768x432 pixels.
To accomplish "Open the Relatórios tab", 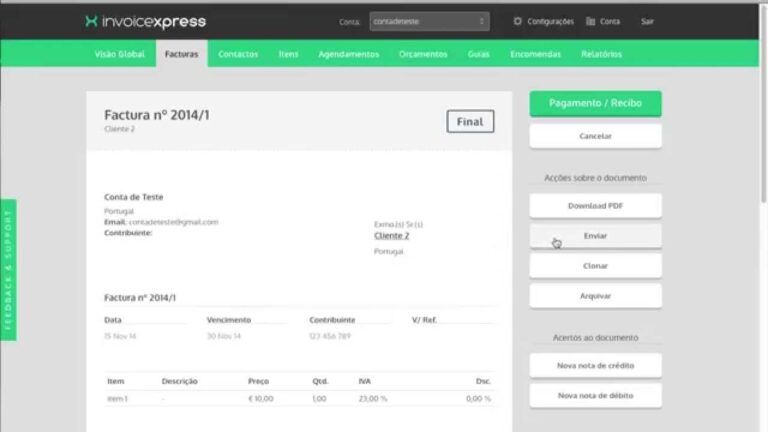I will point(600,54).
